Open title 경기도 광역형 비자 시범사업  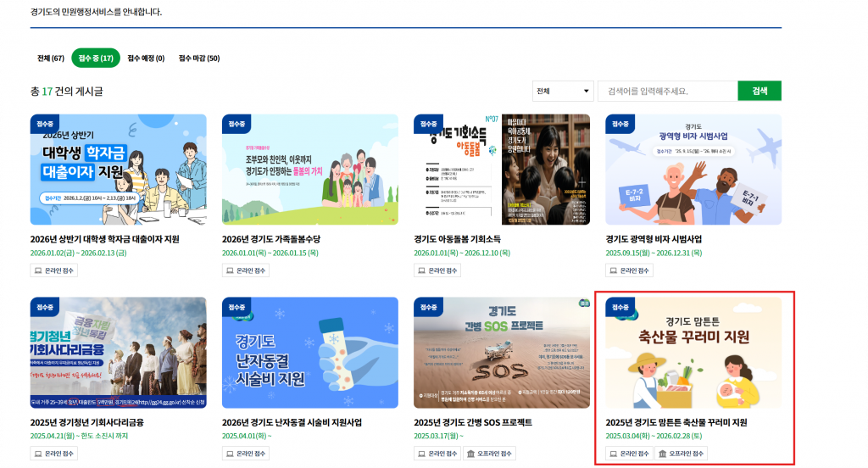click(x=654, y=239)
